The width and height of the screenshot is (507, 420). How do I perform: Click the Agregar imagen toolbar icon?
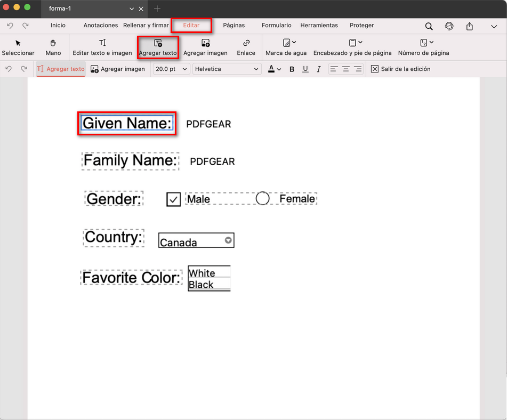205,47
